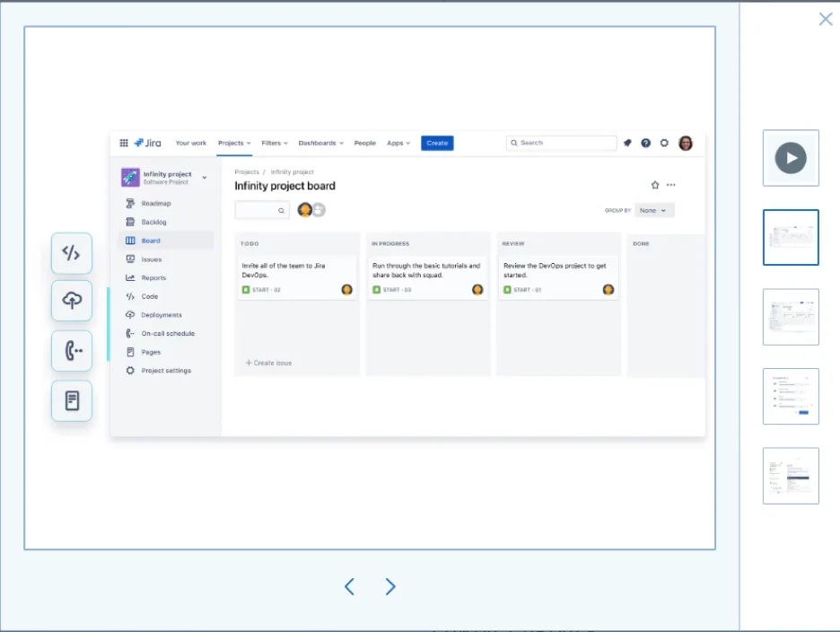
Task: Open Issues in Jira sidebar
Action: [165, 259]
